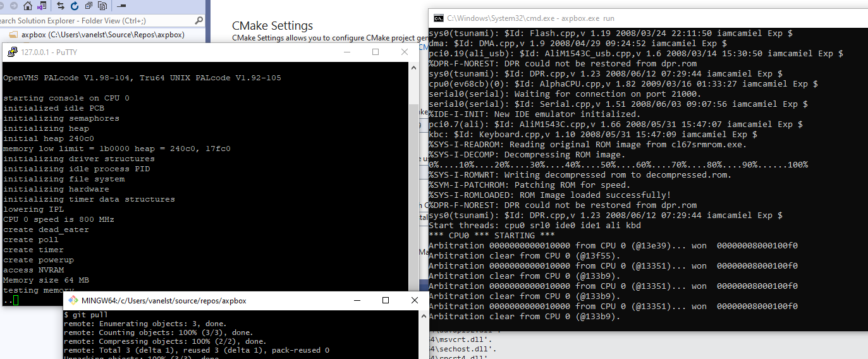Click 'cpu0(ev68cb)(0): AlphaCPU.cpp' line
The image size is (868, 359).
coord(623,83)
